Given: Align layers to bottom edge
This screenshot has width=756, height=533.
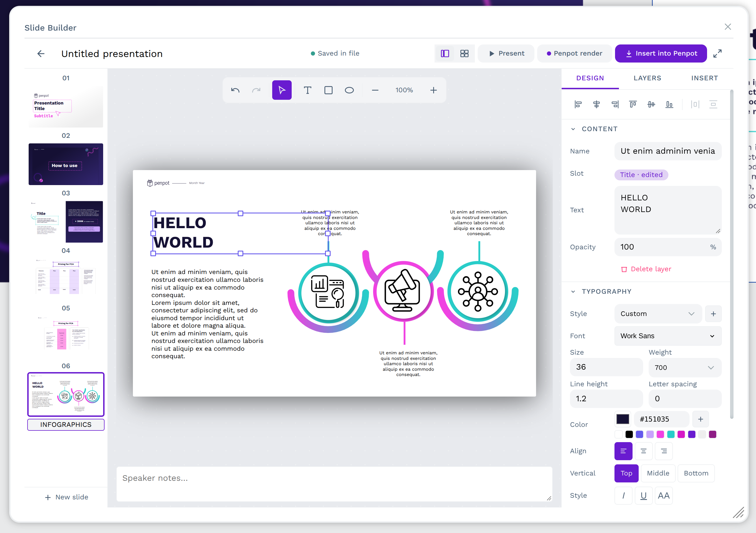Looking at the screenshot, I should pyautogui.click(x=669, y=104).
